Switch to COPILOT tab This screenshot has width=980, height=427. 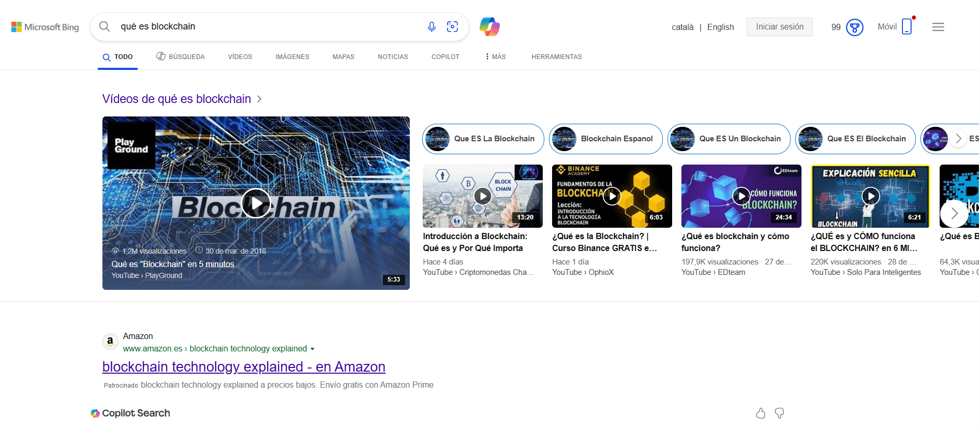446,57
